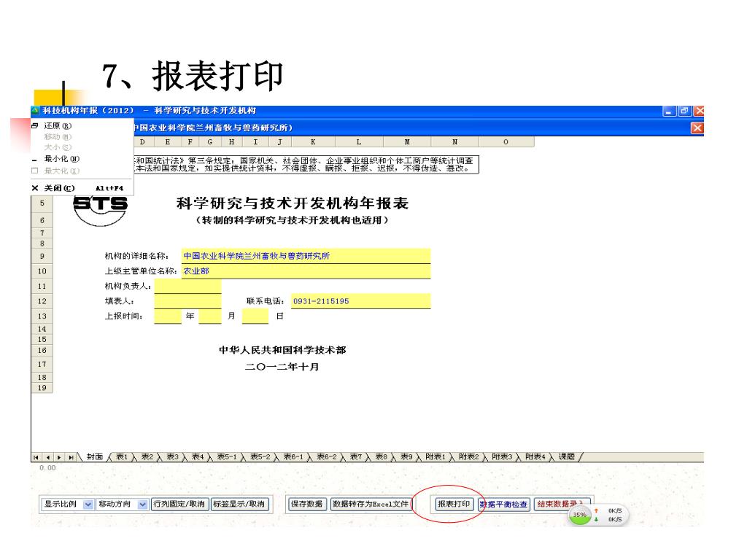This screenshot has height=560, width=747.
Task: Go to the 表4 sheet tab
Action: click(x=198, y=456)
